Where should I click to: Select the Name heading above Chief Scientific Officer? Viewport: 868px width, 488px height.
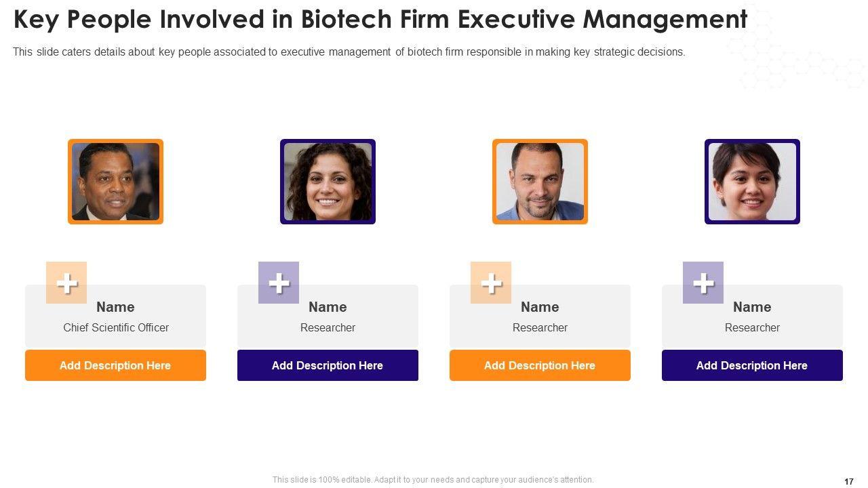pos(115,307)
